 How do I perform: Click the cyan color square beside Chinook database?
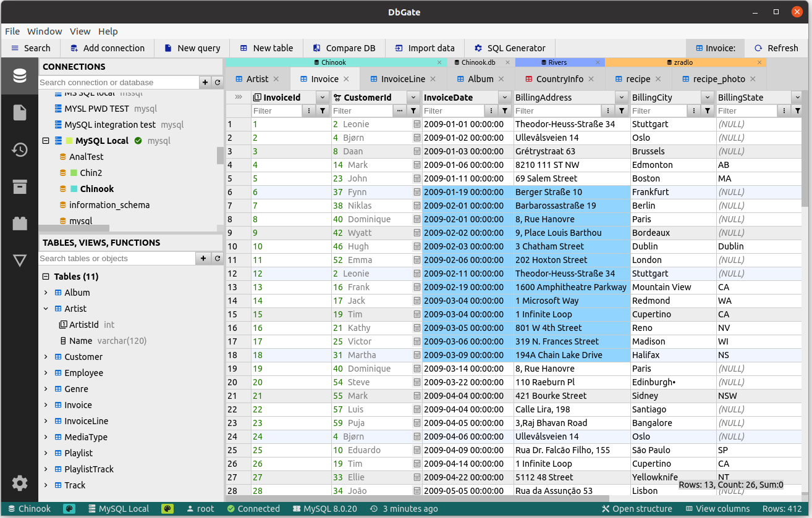tap(74, 189)
